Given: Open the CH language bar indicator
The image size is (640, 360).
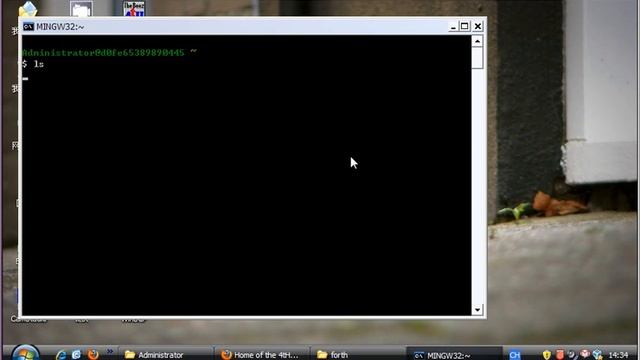Looking at the screenshot, I should coord(515,355).
